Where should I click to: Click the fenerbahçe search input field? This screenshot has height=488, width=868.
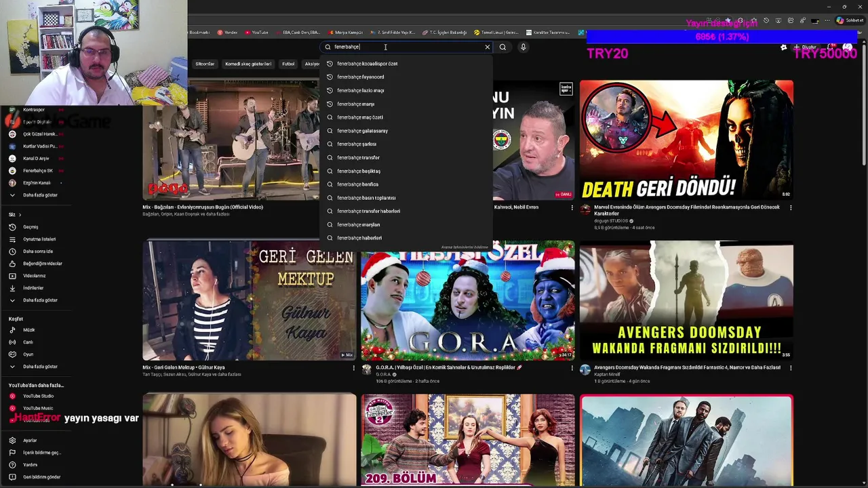click(407, 47)
